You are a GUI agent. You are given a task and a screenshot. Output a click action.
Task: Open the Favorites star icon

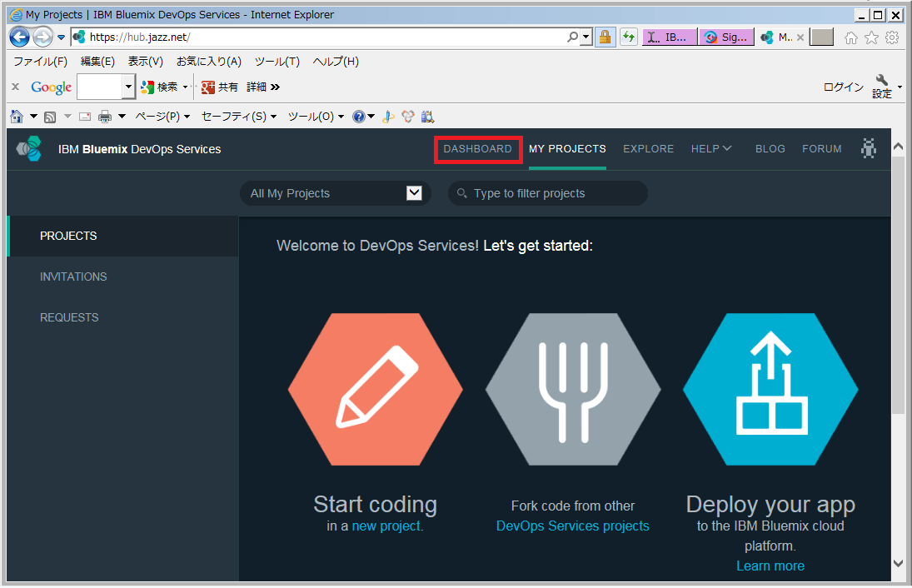pos(871,37)
